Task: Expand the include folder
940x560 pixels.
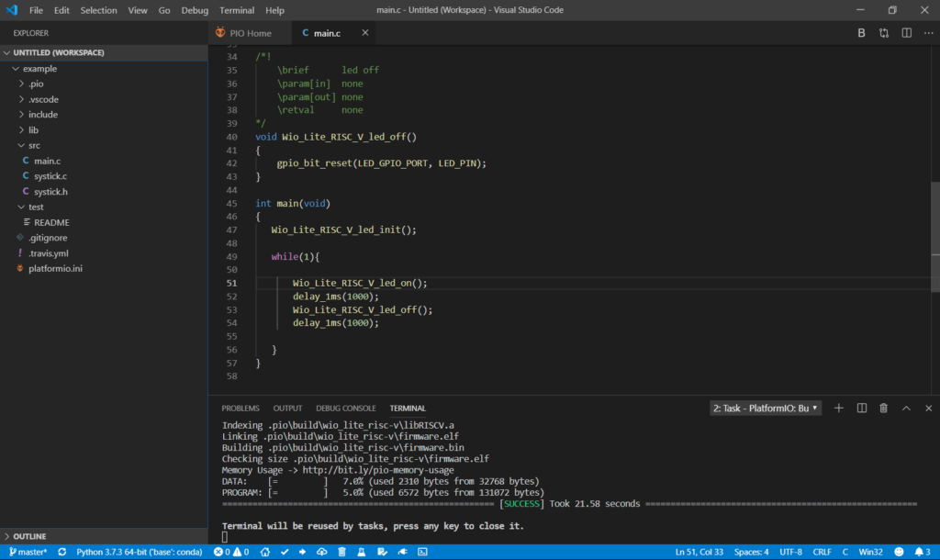Action: pyautogui.click(x=42, y=115)
